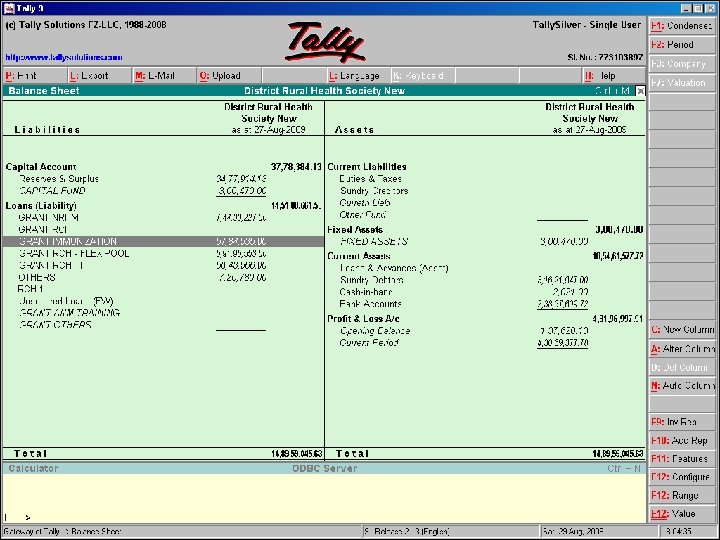Click the Fixed Assets amount 3,00,470.00

619,230
